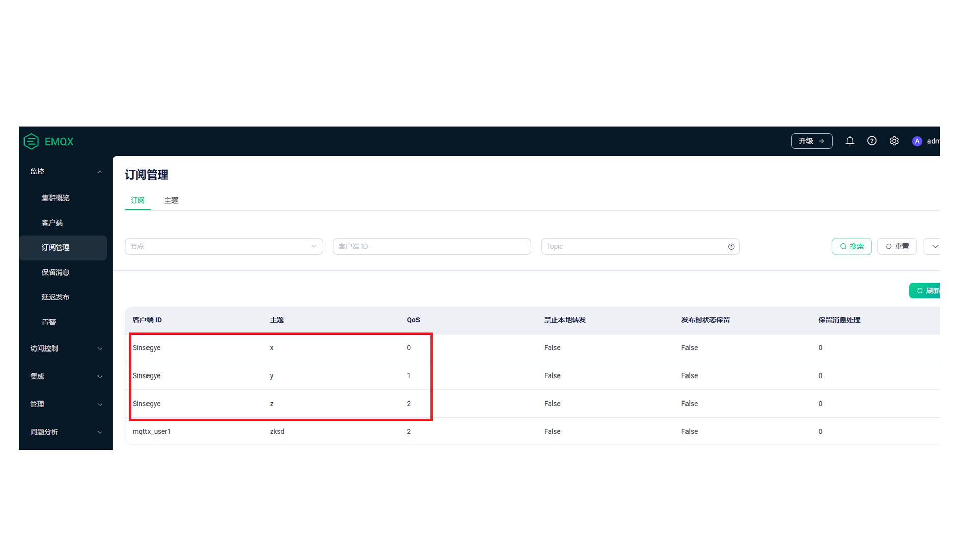Viewport: 980px width, 551px height.
Task: Select 订阅管理 in the sidebar
Action: (63, 248)
